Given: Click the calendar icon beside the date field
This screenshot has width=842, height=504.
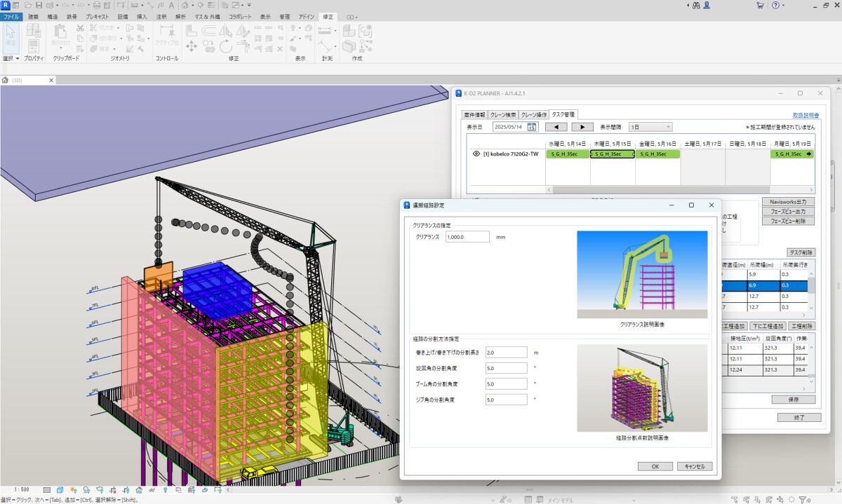Looking at the screenshot, I should pos(532,127).
